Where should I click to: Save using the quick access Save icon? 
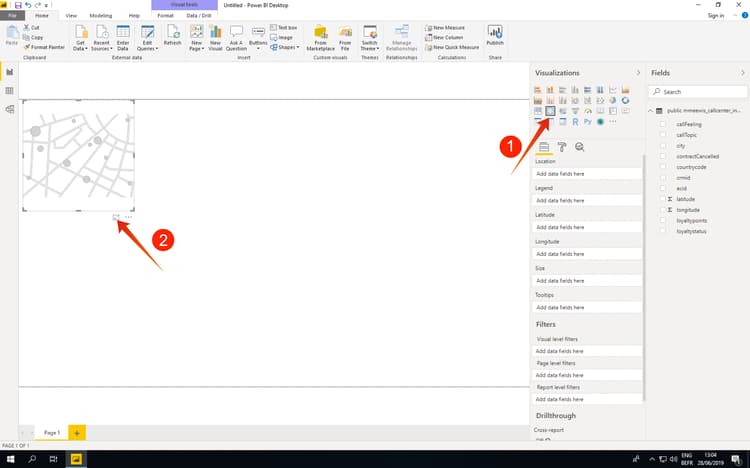click(x=18, y=5)
